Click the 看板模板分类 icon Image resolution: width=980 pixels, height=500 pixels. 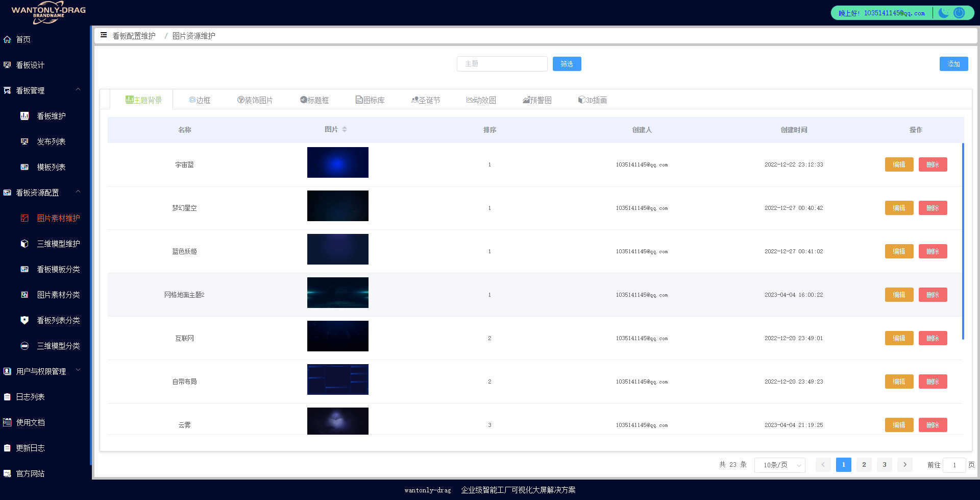24,269
